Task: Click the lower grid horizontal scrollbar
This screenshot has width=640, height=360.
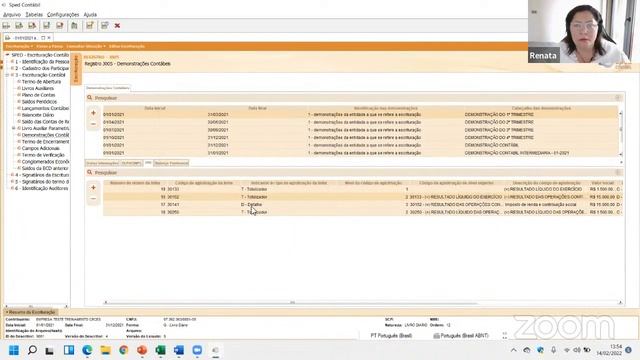Action: click(292, 302)
